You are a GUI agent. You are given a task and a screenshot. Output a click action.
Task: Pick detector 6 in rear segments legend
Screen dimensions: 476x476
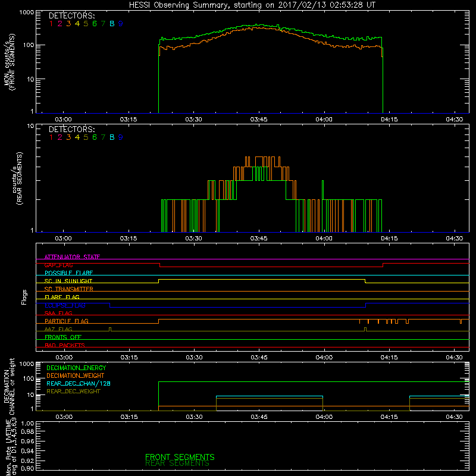coord(95,137)
